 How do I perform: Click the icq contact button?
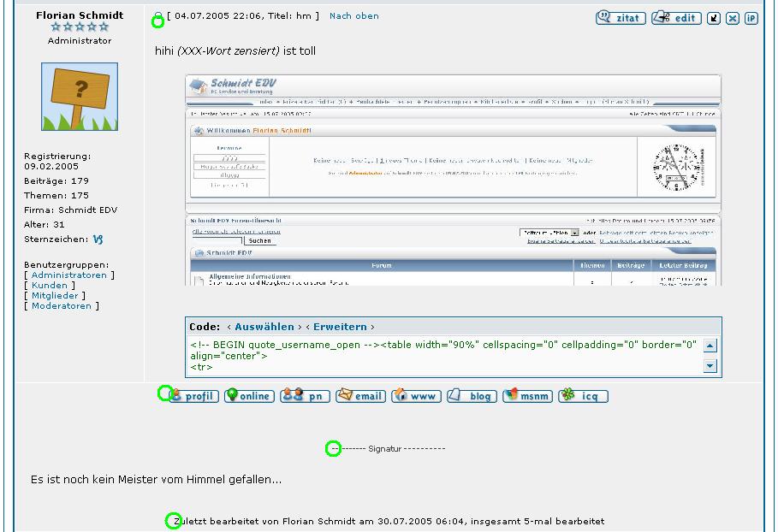[583, 396]
